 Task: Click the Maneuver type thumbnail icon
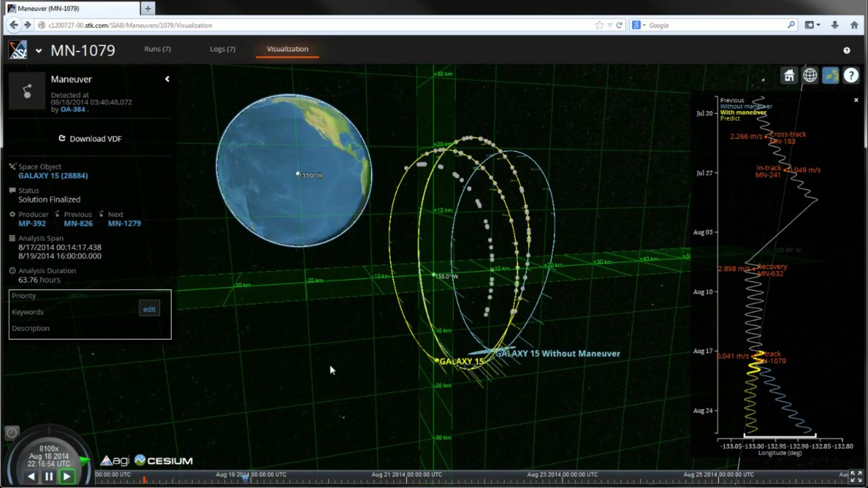27,91
